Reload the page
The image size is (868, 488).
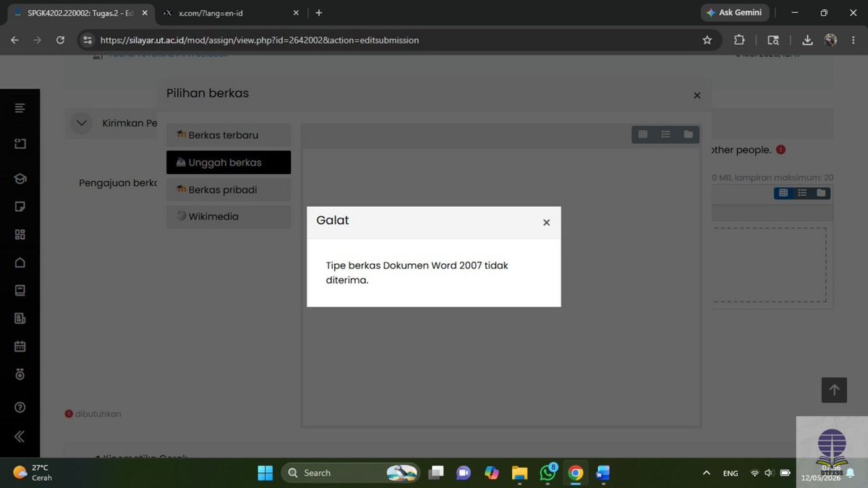pos(60,40)
